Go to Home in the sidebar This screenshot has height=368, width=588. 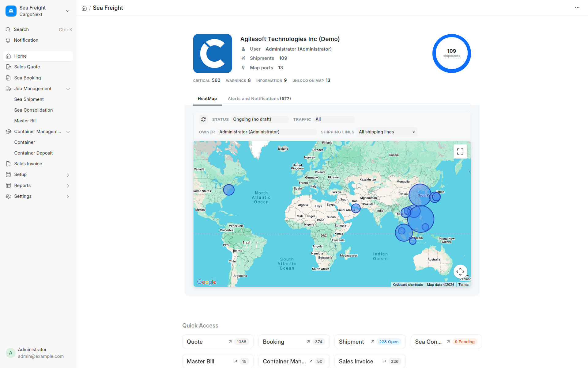coord(38,56)
